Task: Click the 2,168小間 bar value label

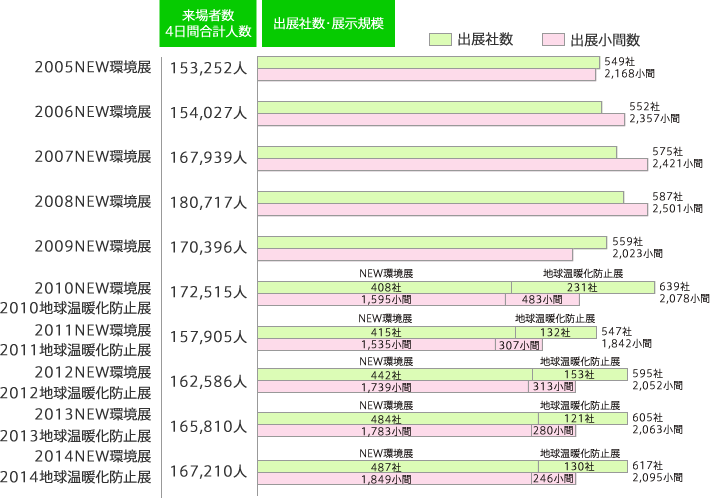Action: click(629, 73)
